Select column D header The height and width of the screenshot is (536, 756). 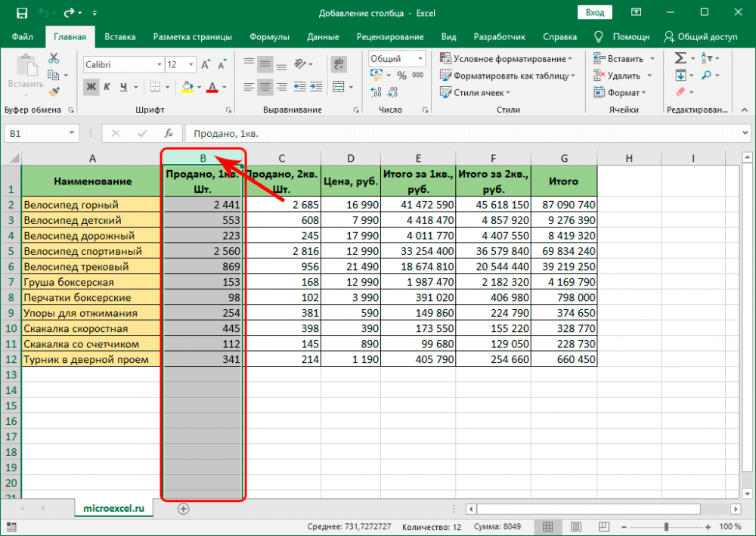pyautogui.click(x=351, y=158)
